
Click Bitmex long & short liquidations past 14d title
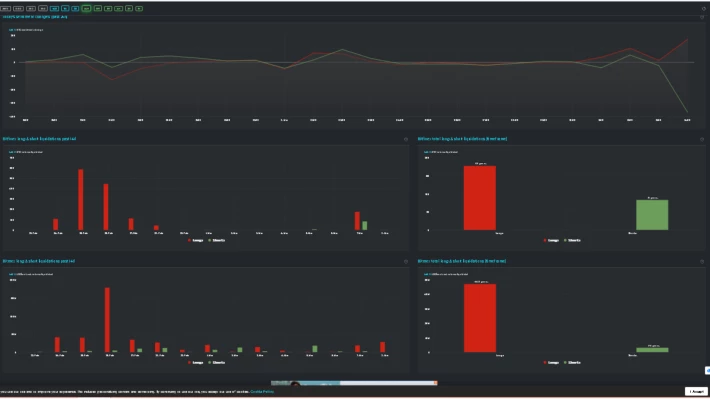tap(39, 261)
